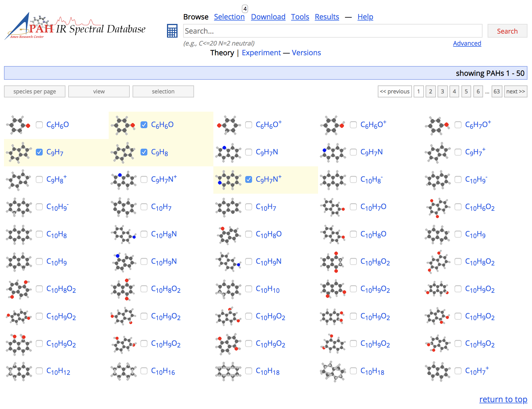The width and height of the screenshot is (532, 409).
Task: Switch to the Download tab
Action: point(268,17)
